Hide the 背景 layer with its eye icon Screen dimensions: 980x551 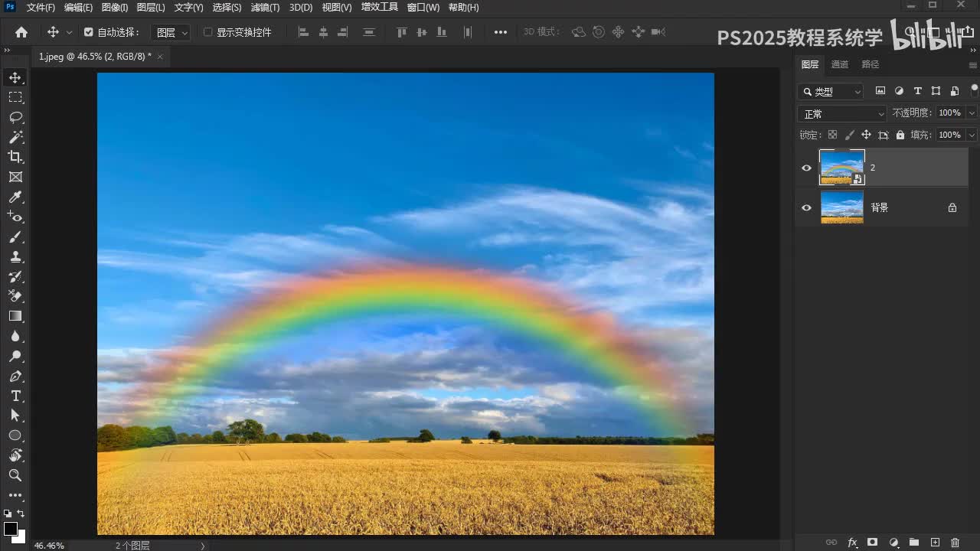tap(806, 207)
